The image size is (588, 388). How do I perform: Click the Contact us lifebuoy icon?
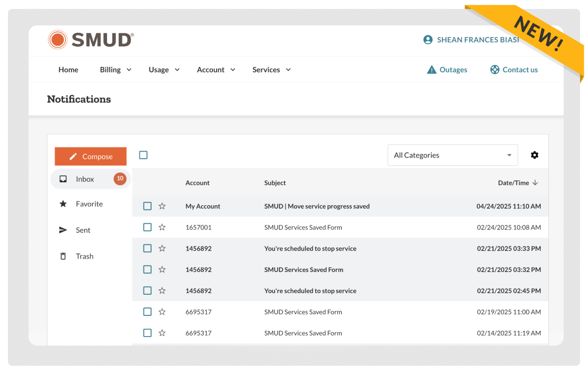[x=495, y=70]
